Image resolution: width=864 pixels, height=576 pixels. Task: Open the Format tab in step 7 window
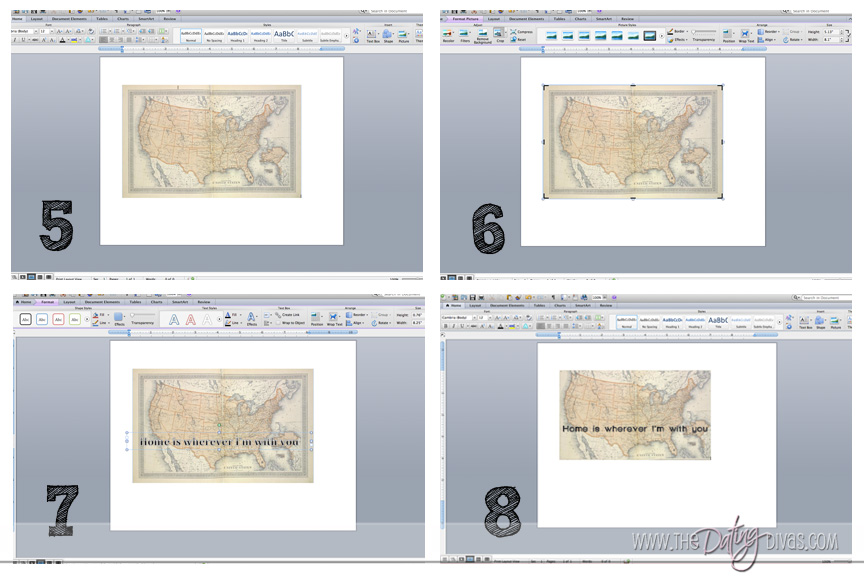coord(47,302)
